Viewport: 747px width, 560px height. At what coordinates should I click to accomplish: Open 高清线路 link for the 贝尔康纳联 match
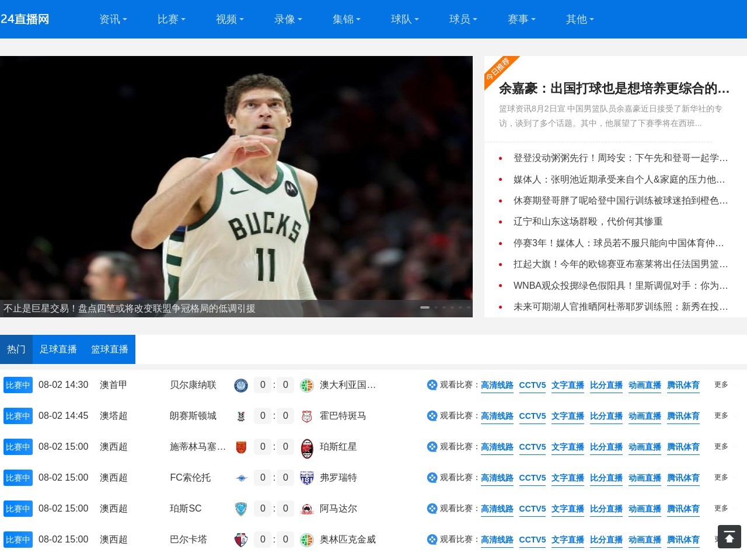[497, 385]
